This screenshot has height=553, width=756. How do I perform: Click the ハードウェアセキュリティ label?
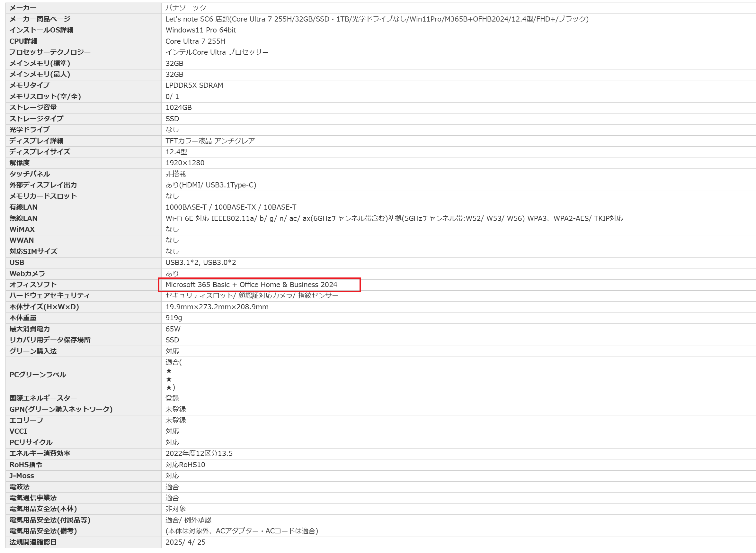click(49, 295)
